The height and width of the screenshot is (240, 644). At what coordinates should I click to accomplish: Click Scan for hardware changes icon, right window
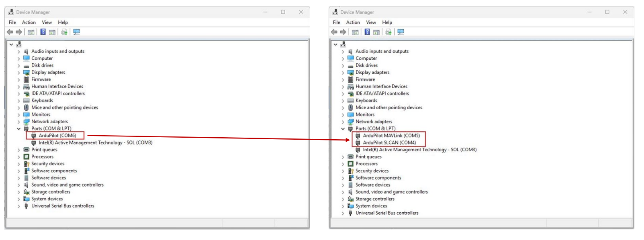tap(401, 32)
